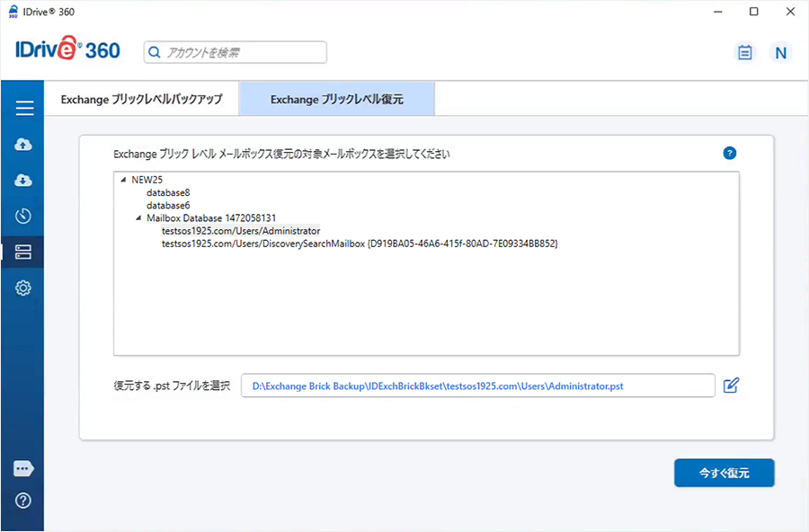Viewport: 809px width, 532px height.
Task: Click the アカウントを検索 search field
Action: tap(236, 53)
